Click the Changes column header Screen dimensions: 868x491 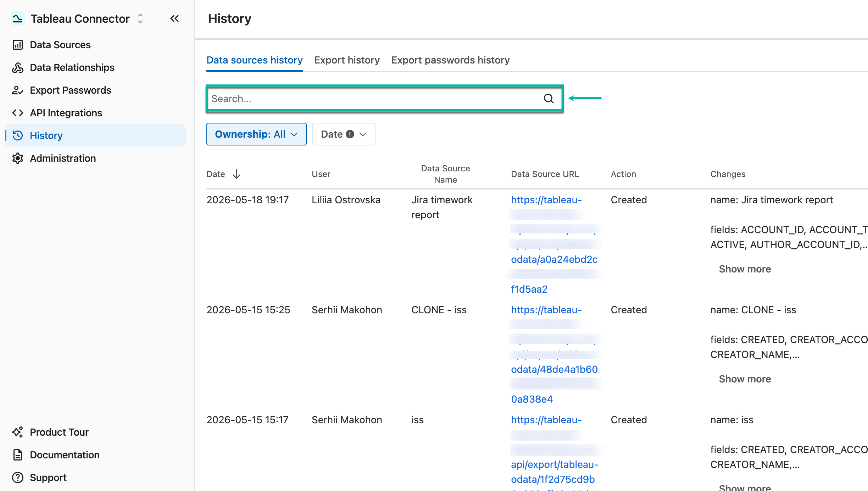(x=728, y=174)
